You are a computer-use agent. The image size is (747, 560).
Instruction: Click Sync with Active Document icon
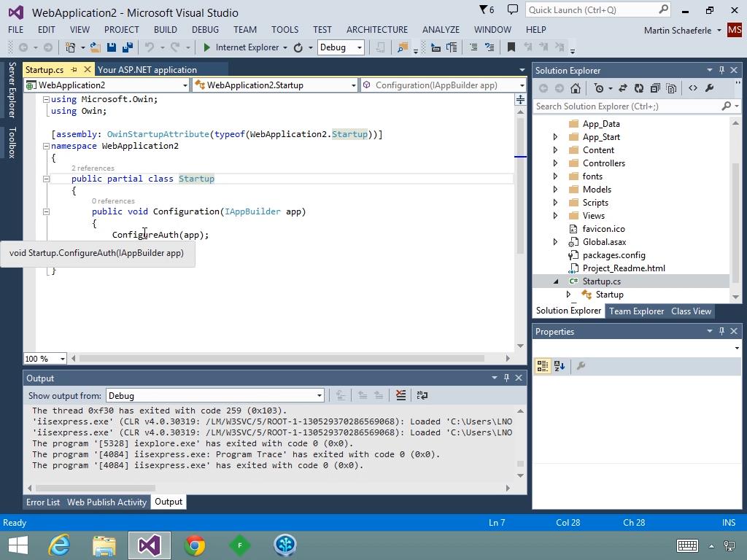click(x=623, y=88)
